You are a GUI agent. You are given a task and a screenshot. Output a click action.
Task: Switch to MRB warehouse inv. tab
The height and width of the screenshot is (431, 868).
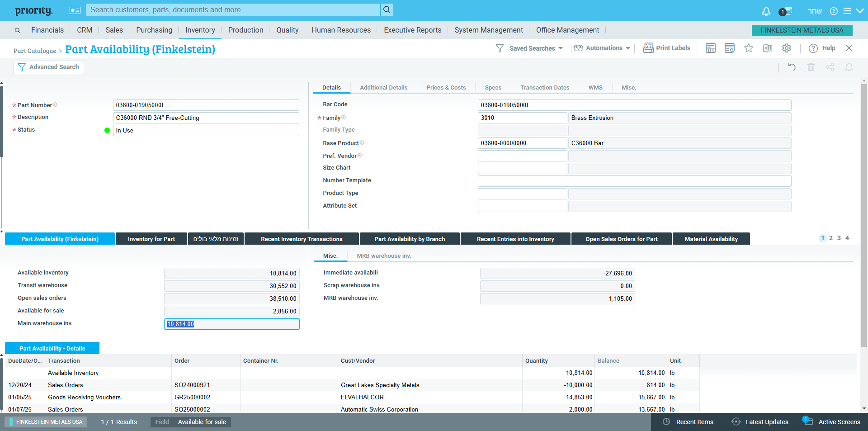tap(384, 256)
